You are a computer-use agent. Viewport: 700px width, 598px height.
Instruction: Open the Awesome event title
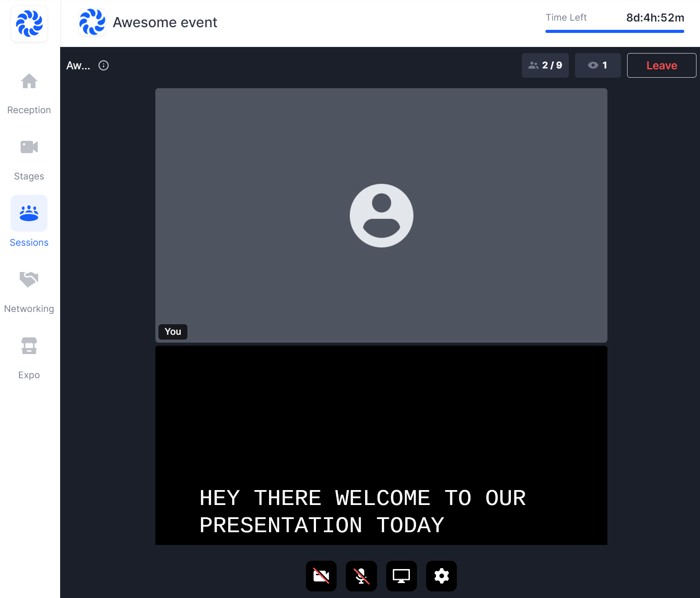click(x=165, y=22)
